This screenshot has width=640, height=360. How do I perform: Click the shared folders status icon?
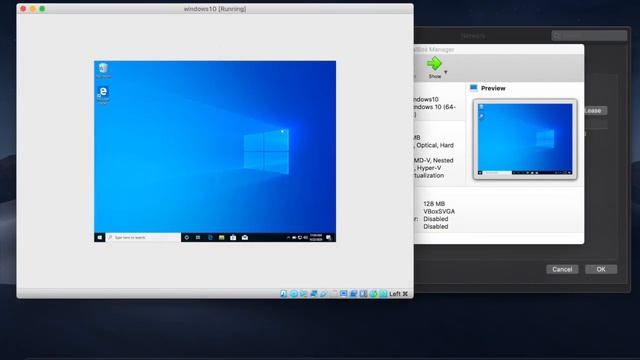coord(333,293)
